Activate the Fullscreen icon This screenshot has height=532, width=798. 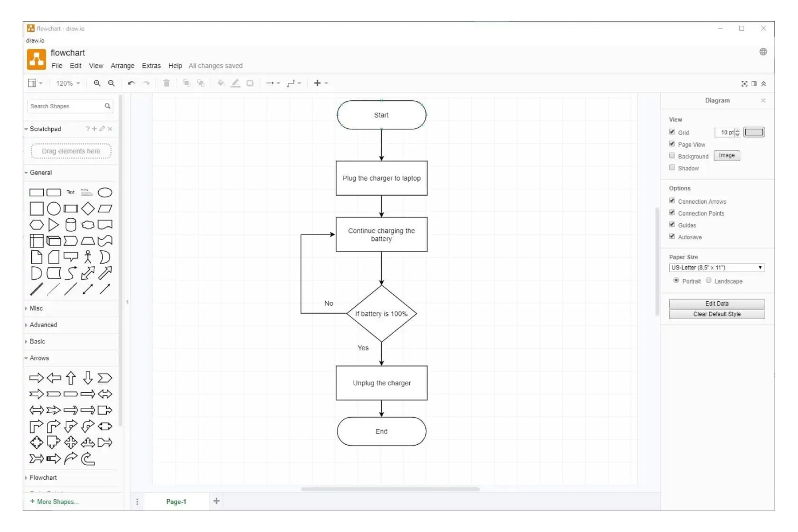pos(744,84)
